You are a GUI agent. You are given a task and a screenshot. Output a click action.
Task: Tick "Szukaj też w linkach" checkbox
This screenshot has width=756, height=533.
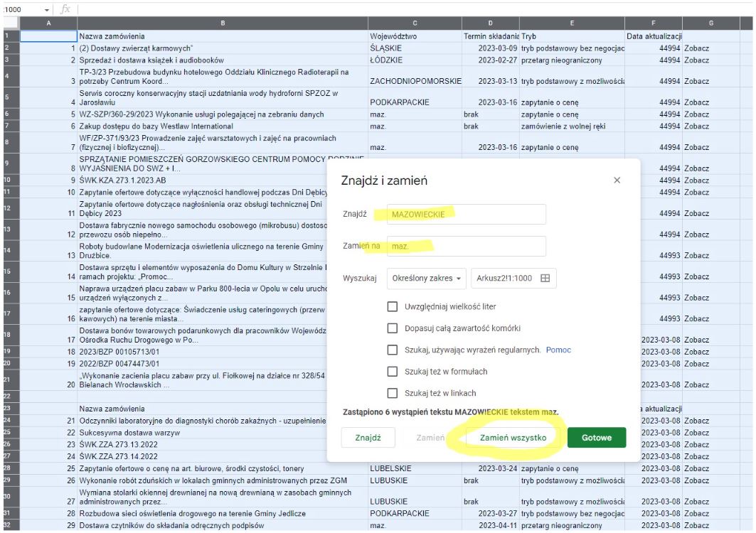(x=392, y=393)
